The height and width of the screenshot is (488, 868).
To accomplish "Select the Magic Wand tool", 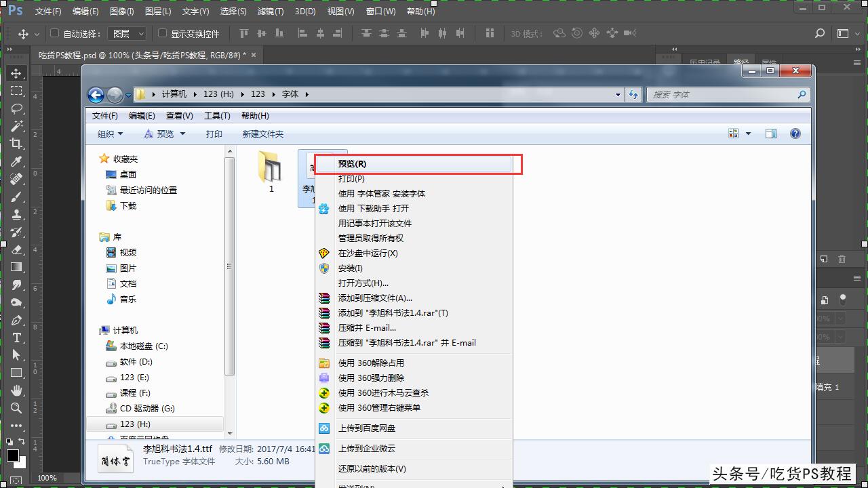I will coord(16,126).
